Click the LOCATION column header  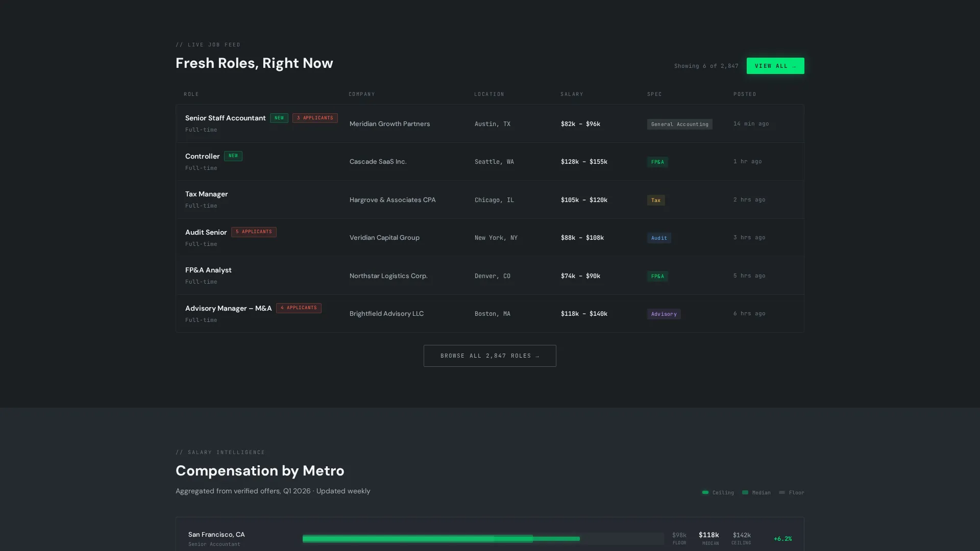[489, 94]
